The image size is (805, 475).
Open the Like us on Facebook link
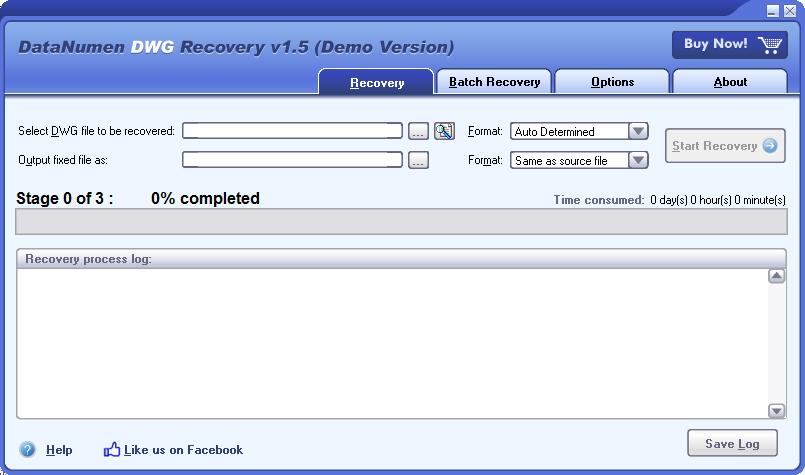[183, 450]
